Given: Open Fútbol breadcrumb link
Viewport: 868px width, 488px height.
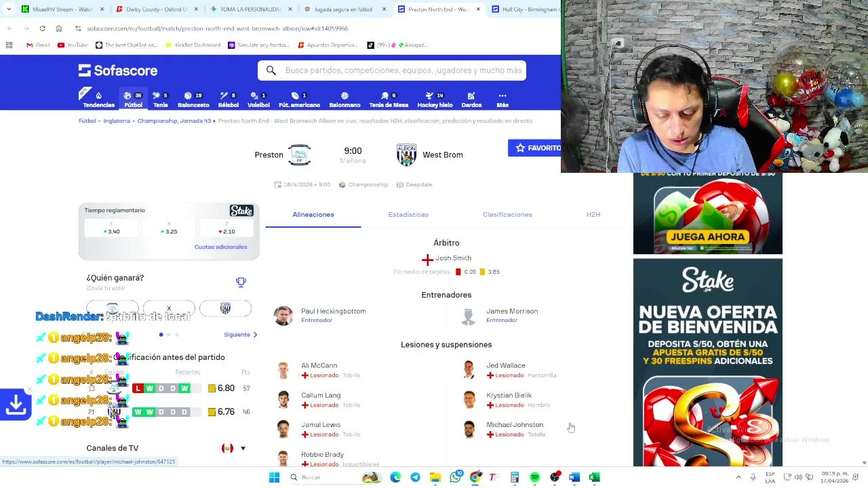Looking at the screenshot, I should 87,121.
